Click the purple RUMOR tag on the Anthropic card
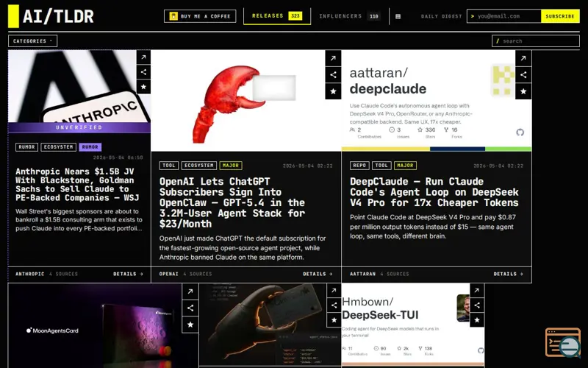This screenshot has width=588, height=368. point(90,146)
